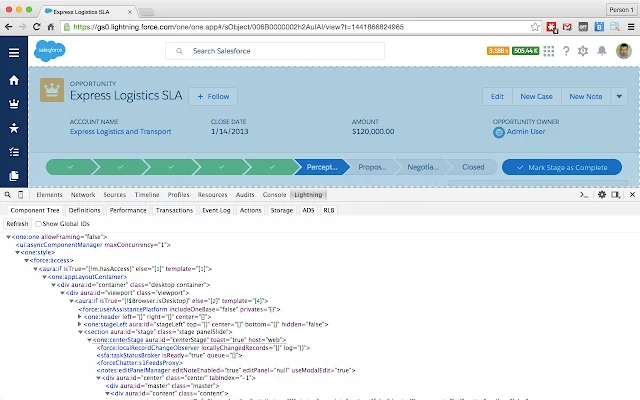The height and width of the screenshot is (400, 640).
Task: Click the New Note button
Action: [586, 97]
